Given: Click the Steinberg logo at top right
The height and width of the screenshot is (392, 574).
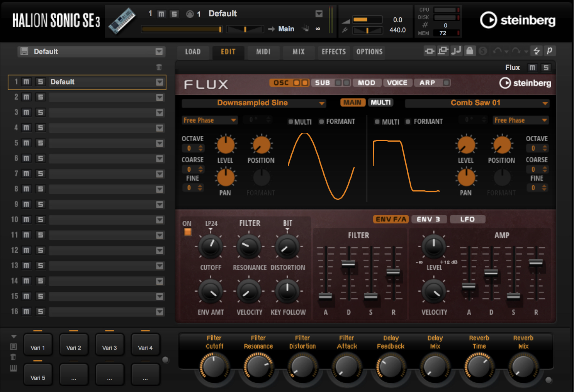Looking at the screenshot, I should tap(518, 20).
